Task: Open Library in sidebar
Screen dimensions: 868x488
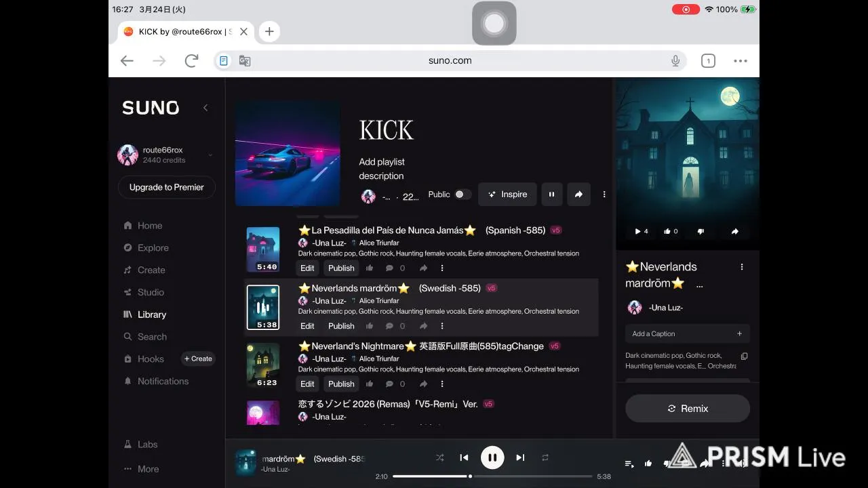Action: click(x=145, y=314)
